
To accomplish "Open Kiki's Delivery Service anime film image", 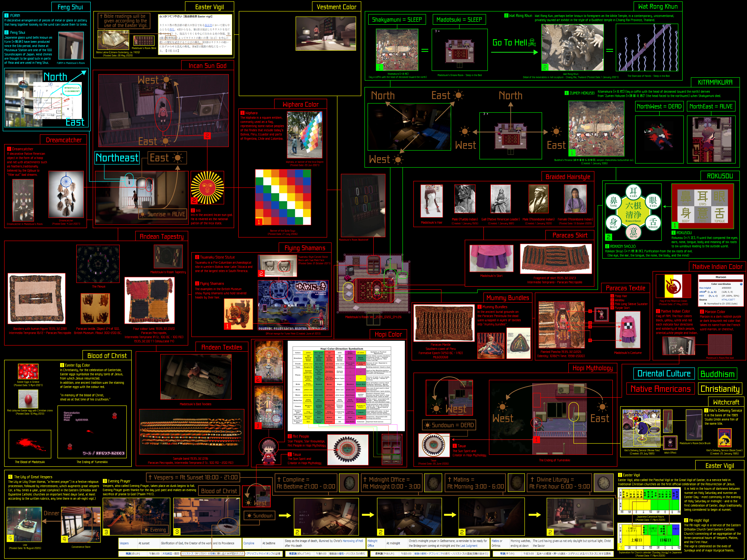I will (x=642, y=428).
